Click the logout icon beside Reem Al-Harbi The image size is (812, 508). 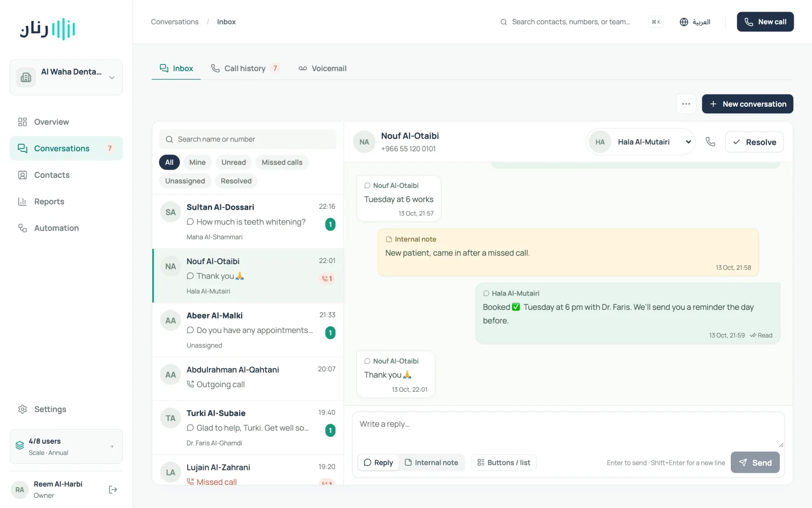tap(113, 490)
